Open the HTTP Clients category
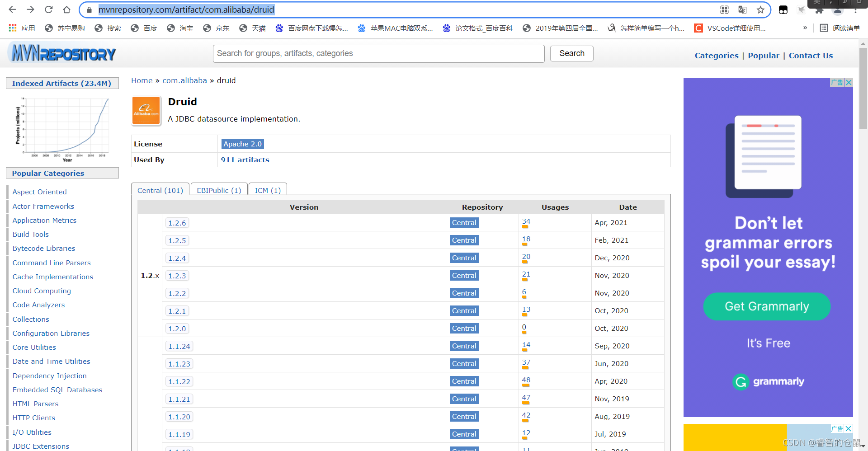868x451 pixels. tap(33, 418)
